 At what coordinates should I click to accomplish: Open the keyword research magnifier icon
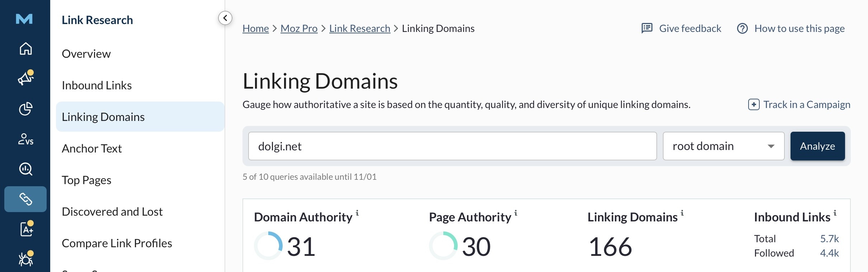coord(25,169)
